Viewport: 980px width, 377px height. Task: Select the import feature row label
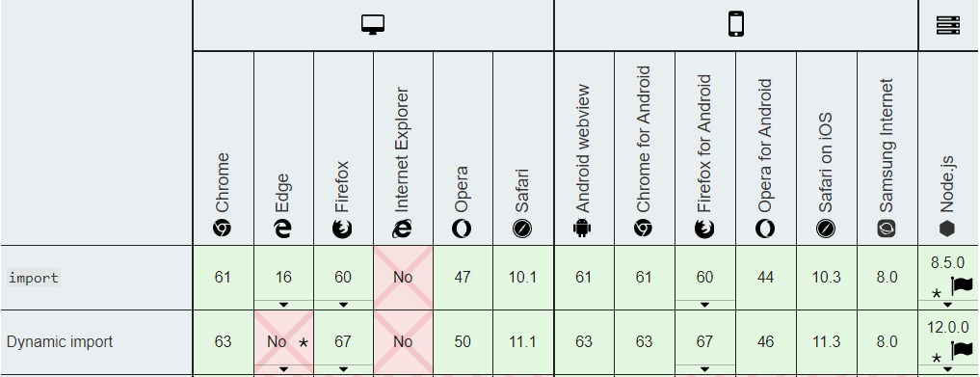[x=34, y=278]
